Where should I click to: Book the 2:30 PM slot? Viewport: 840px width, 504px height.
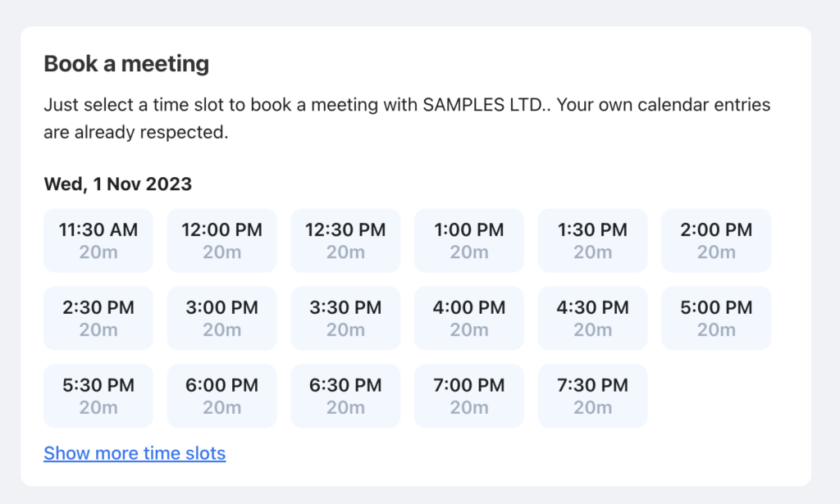pyautogui.click(x=98, y=318)
